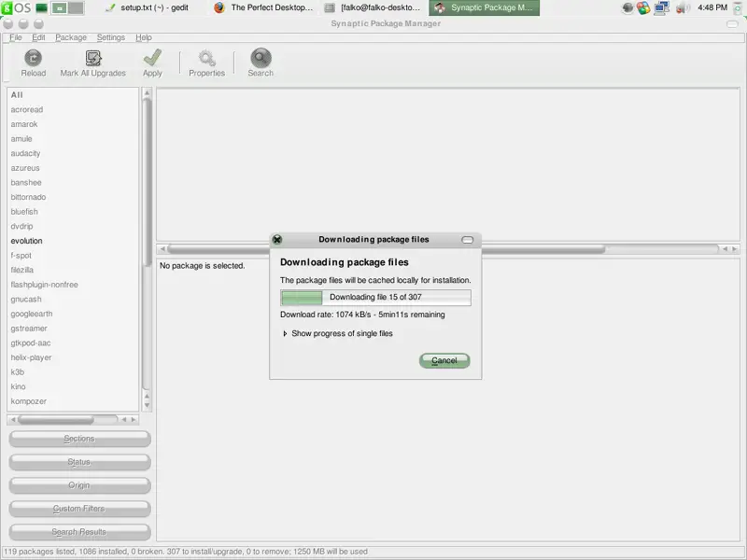
Task: Select banshee in the filter list
Action: coord(73,182)
